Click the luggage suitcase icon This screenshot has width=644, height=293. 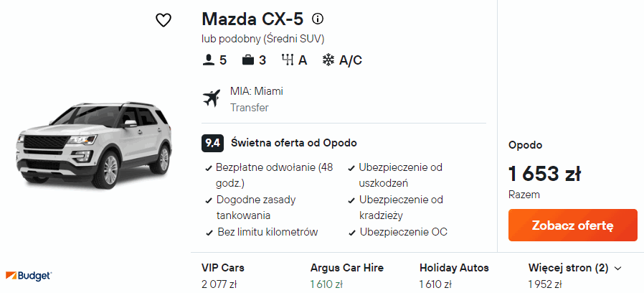[248, 60]
